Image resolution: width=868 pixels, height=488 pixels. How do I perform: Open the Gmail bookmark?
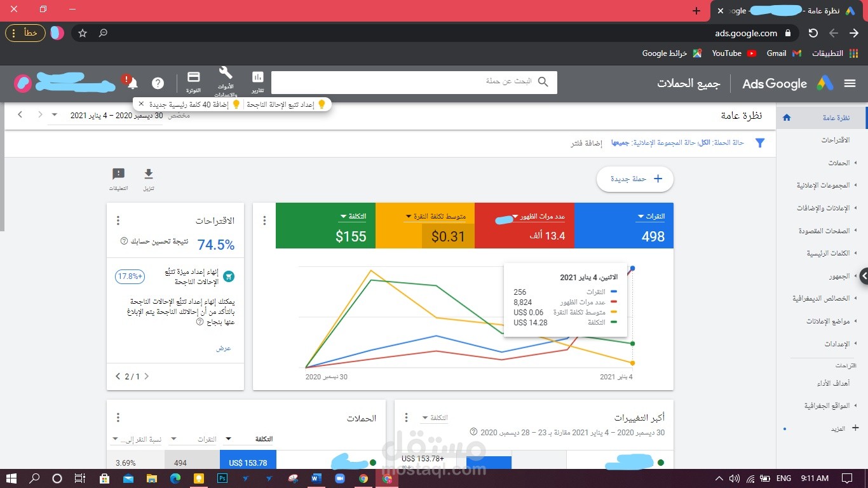tap(784, 53)
